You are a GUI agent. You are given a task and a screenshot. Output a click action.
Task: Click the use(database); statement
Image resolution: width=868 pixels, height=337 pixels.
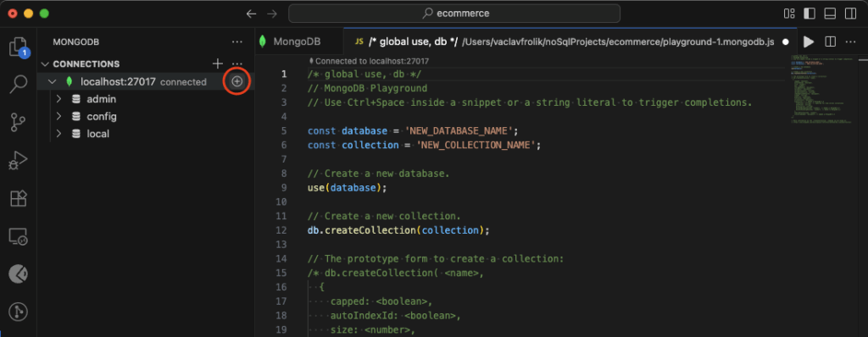point(347,188)
